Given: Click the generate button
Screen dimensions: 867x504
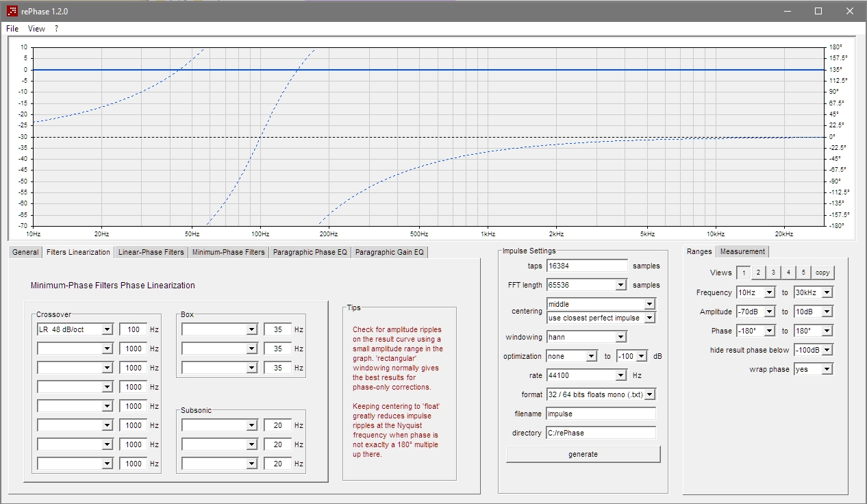Looking at the screenshot, I should click(583, 454).
